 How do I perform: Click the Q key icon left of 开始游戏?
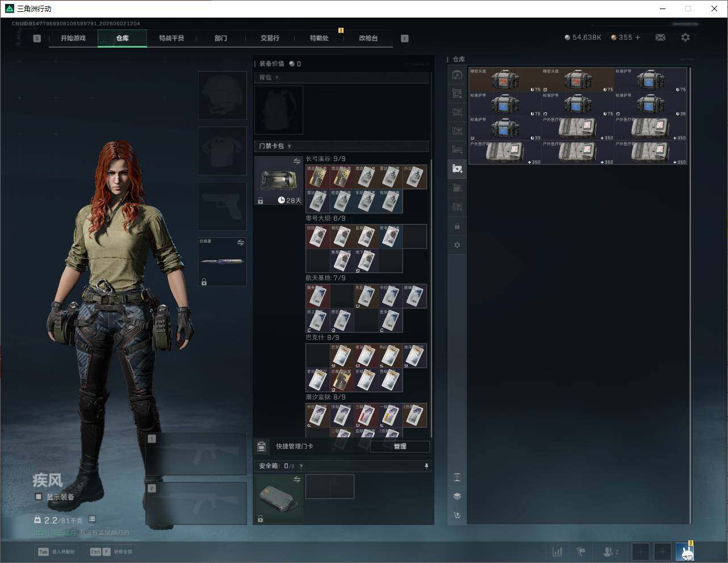click(37, 39)
